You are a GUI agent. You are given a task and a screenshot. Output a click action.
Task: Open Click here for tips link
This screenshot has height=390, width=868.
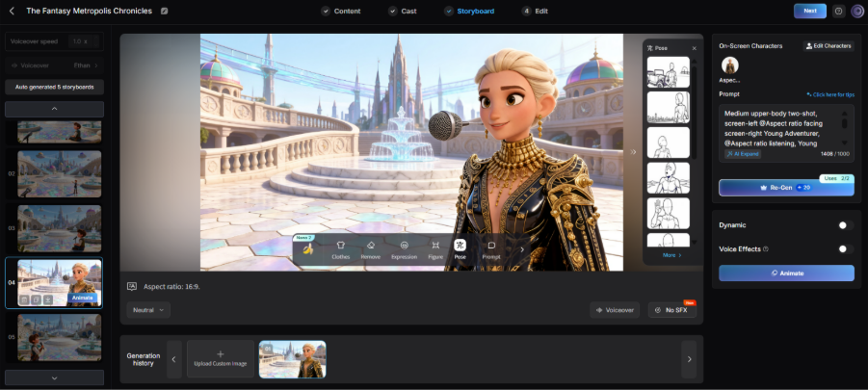pos(830,94)
